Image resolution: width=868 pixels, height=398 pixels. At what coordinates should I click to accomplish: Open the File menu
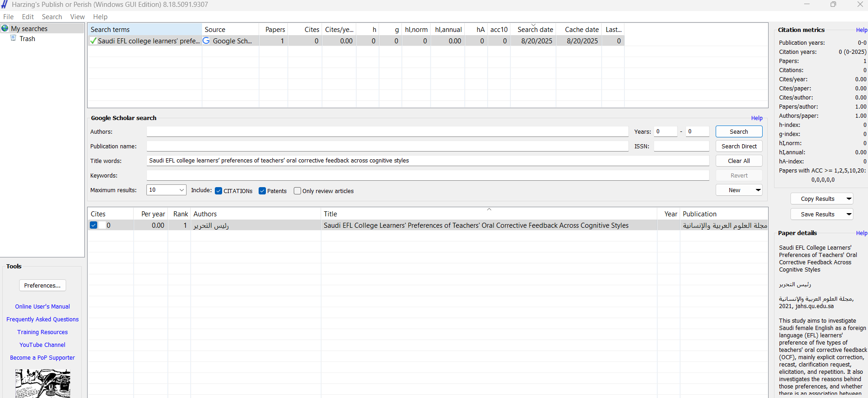tap(8, 17)
